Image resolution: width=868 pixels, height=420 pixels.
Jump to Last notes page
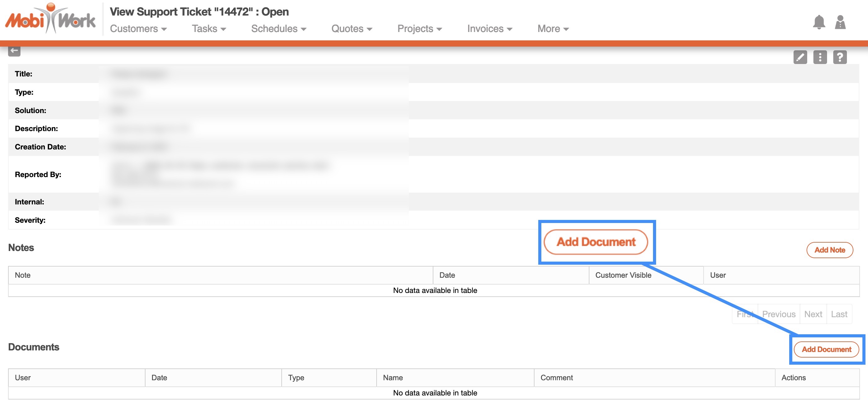click(x=839, y=314)
